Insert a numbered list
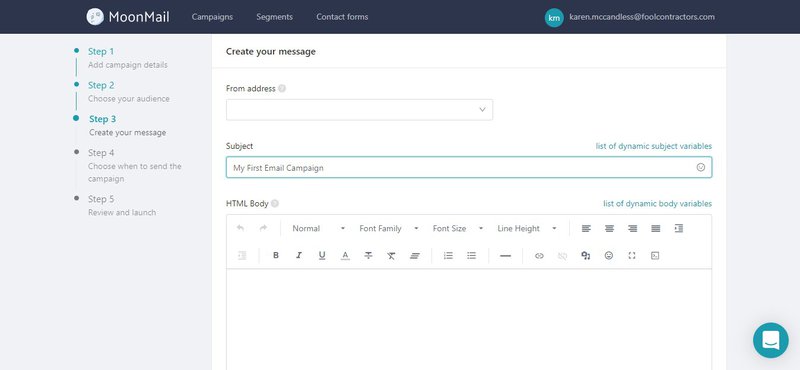The image size is (800, 370). point(448,256)
